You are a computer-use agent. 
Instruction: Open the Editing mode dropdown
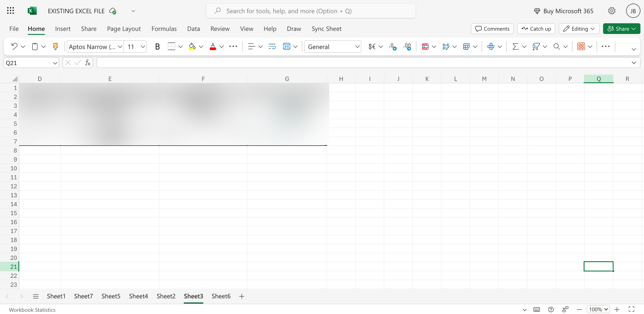[579, 29]
